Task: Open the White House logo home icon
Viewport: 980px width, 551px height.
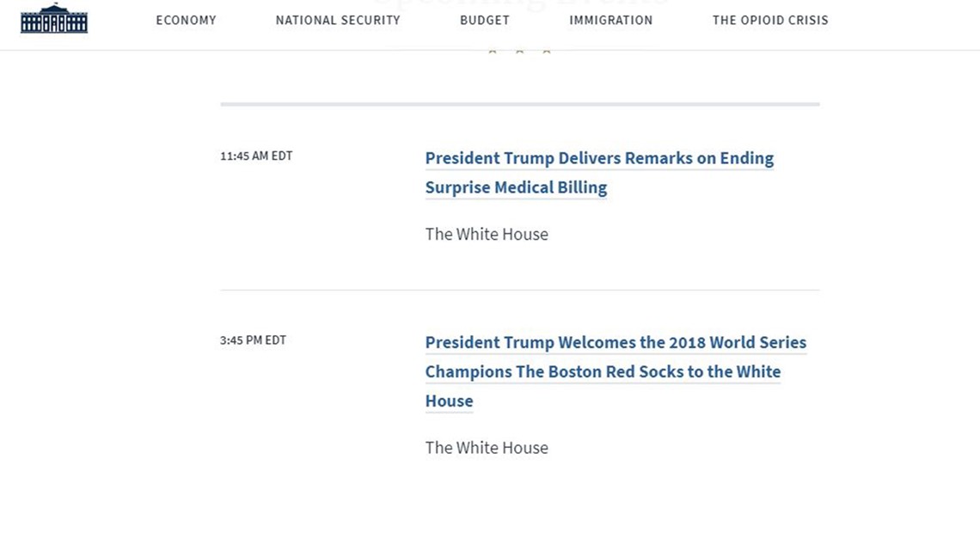Action: [54, 18]
